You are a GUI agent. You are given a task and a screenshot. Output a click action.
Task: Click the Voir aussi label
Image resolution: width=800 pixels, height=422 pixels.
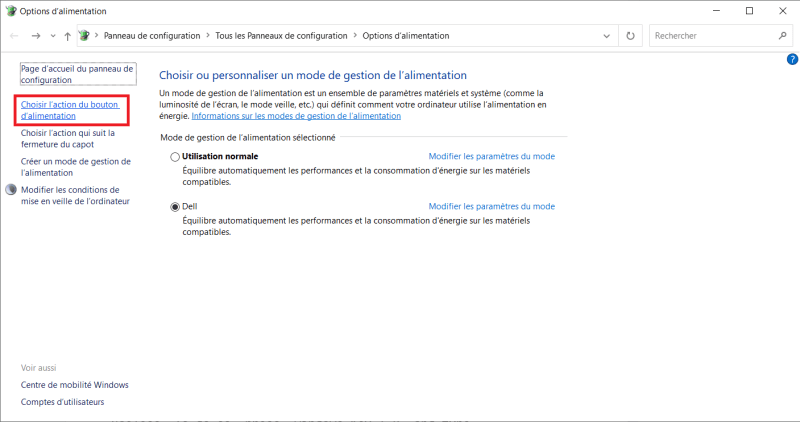click(39, 367)
